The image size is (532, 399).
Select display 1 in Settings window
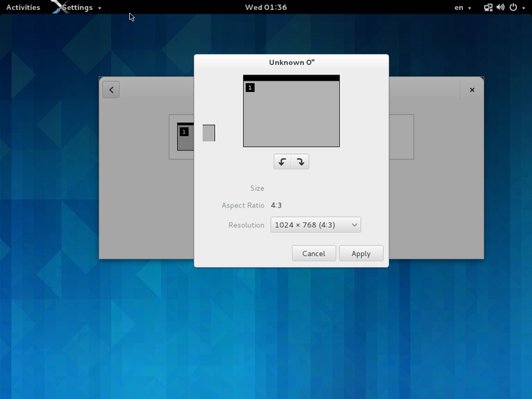point(185,137)
